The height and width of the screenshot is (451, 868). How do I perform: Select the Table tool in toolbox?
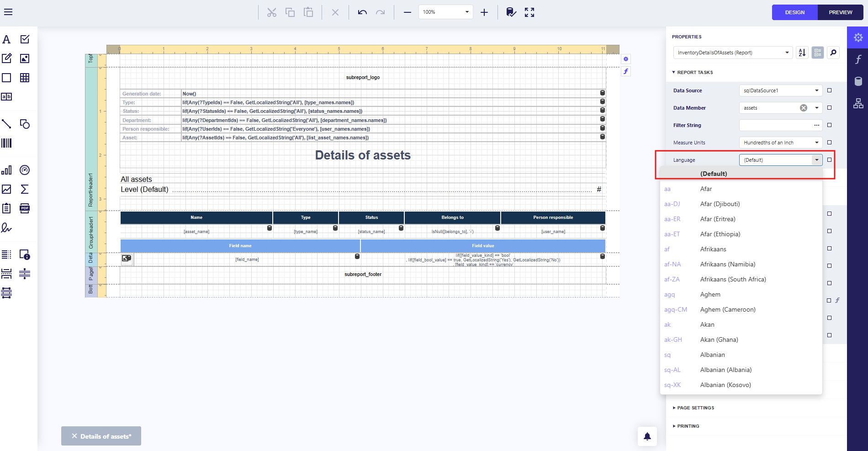pyautogui.click(x=25, y=78)
